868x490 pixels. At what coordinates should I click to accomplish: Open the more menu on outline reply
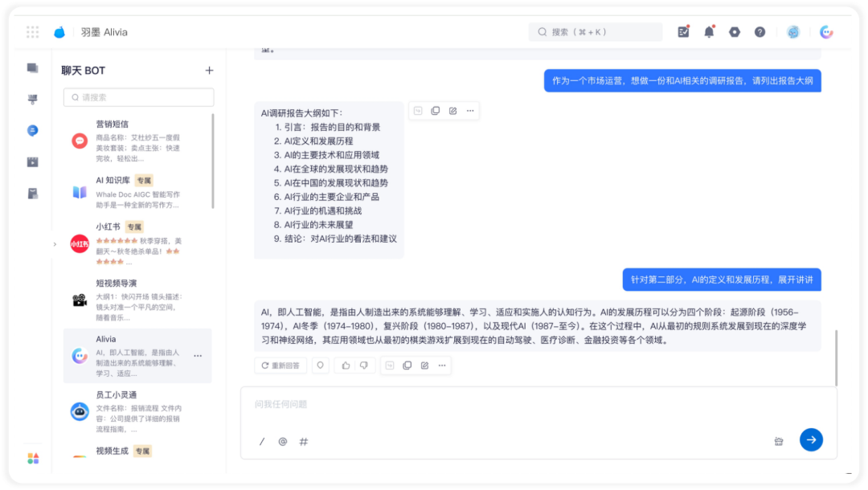[x=470, y=111]
